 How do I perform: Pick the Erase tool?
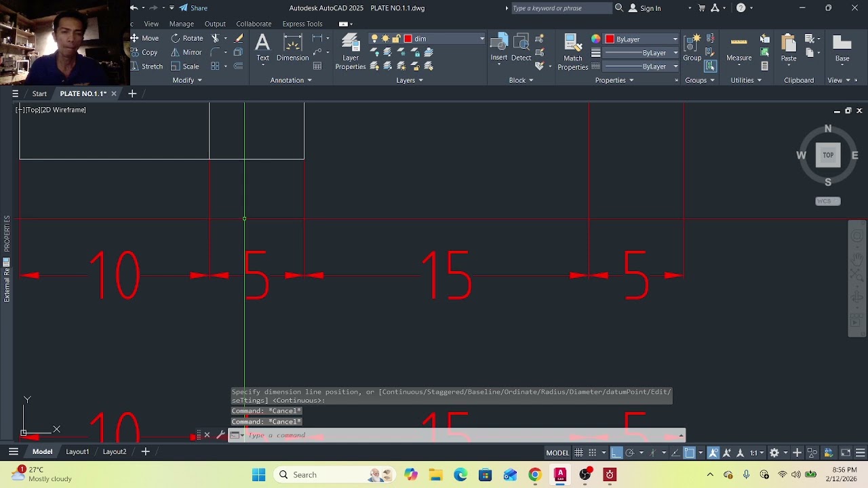(238, 39)
